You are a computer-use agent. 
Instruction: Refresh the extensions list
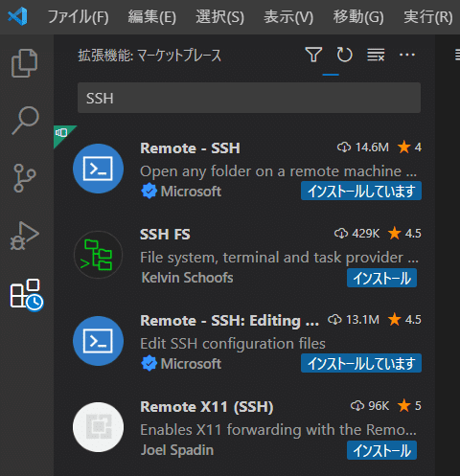[x=344, y=55]
